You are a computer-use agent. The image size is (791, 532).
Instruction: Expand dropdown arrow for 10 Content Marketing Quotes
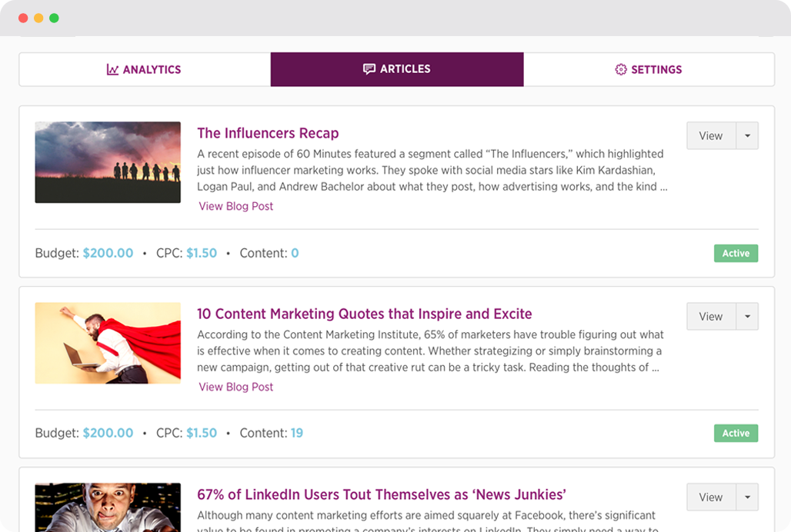(x=747, y=317)
